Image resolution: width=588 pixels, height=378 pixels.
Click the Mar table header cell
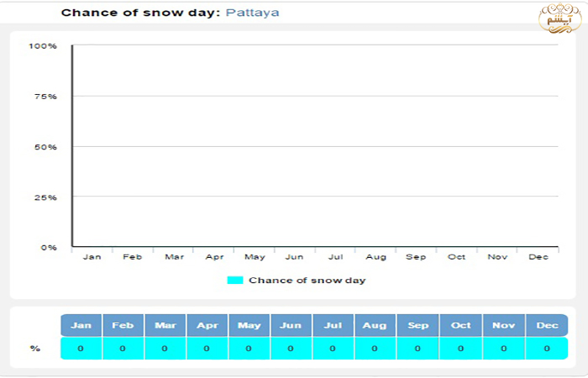165,325
